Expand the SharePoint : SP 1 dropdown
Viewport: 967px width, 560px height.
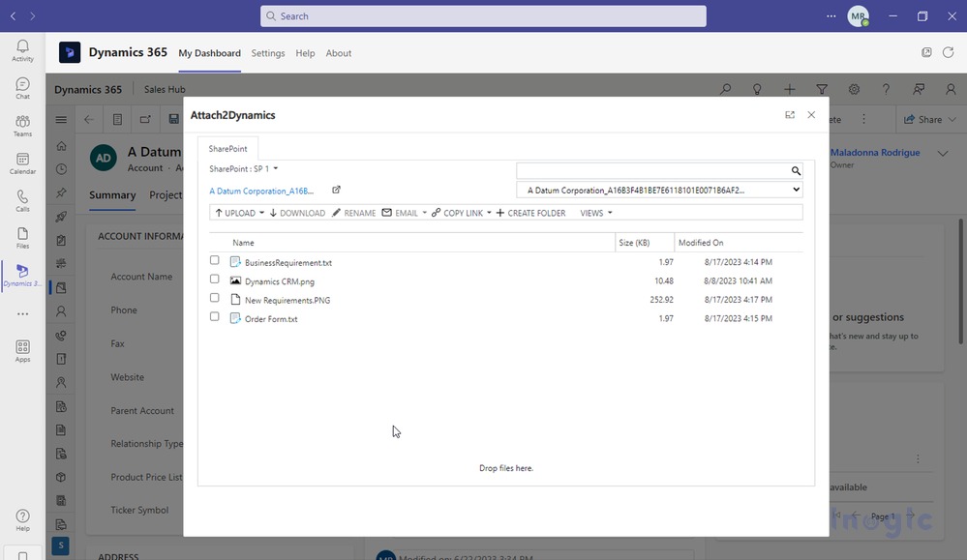(x=243, y=169)
